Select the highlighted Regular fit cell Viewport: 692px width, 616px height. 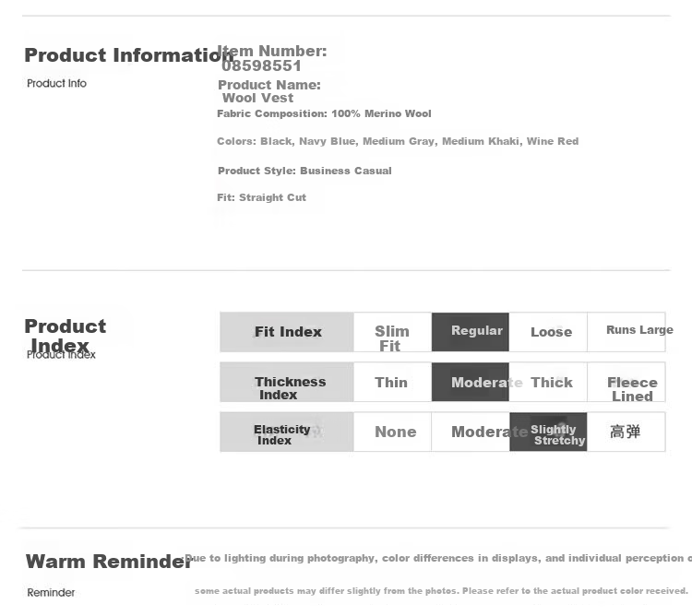471,332
